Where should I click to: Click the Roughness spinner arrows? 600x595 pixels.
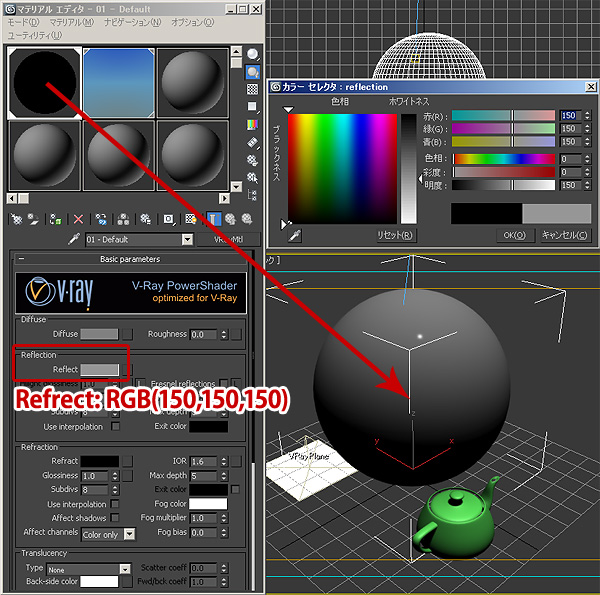coord(224,334)
